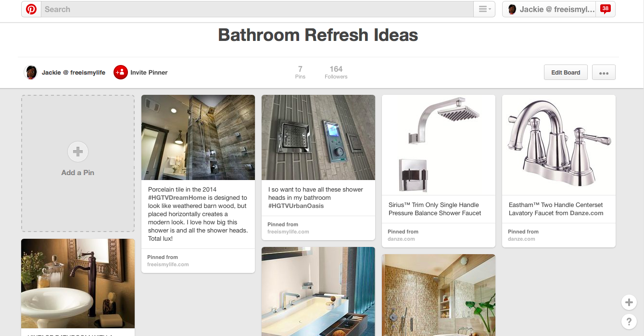This screenshot has width=644, height=336.
Task: Focus the Search input field
Action: click(x=257, y=9)
